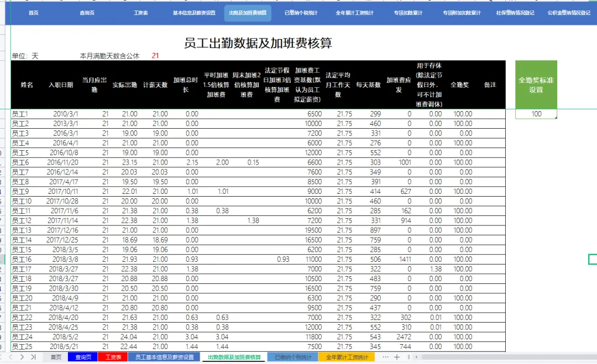Image resolution: width=597 pixels, height=364 pixels.
Task: Click the 加班费应发 column header
Action: pyautogui.click(x=399, y=85)
